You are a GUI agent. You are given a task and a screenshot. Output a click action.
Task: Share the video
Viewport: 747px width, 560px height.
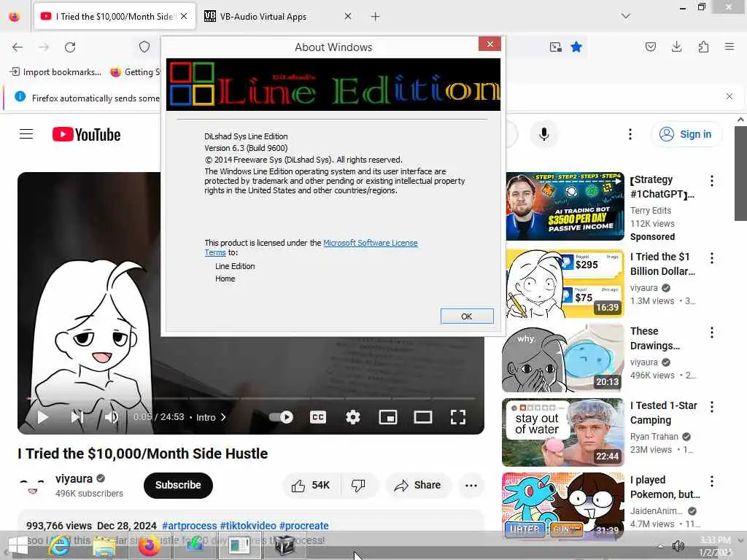coord(418,485)
